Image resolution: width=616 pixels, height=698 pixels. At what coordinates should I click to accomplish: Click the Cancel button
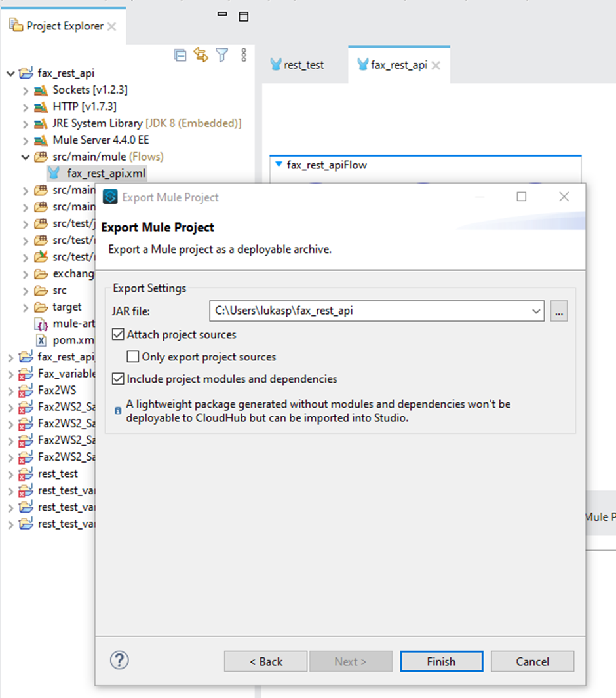pos(532,661)
